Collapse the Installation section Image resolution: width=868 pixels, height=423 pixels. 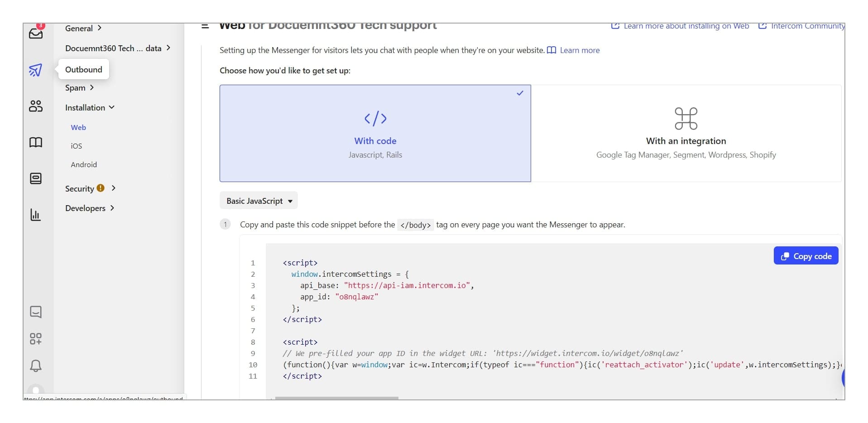pos(90,107)
